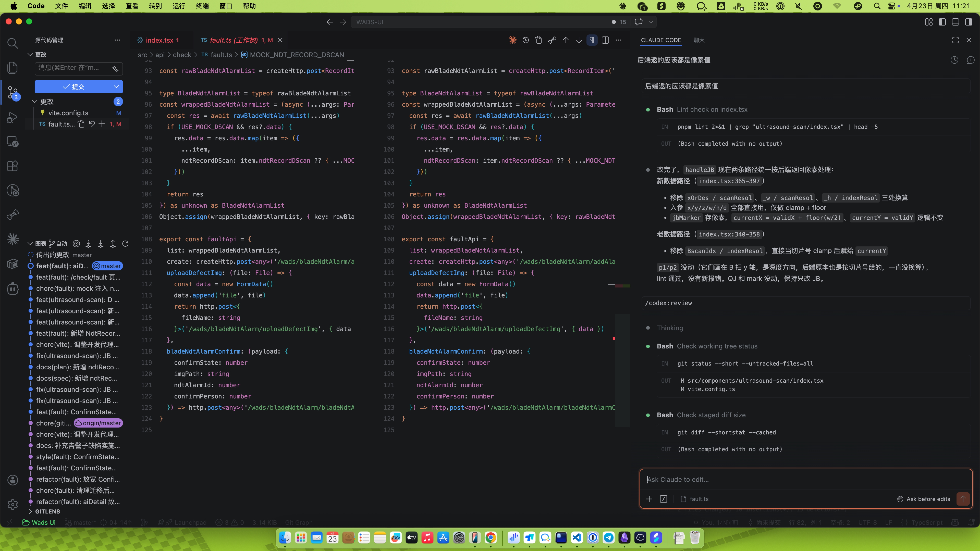Navigate back arrow in title bar
The width and height of the screenshot is (980, 551).
(x=329, y=22)
